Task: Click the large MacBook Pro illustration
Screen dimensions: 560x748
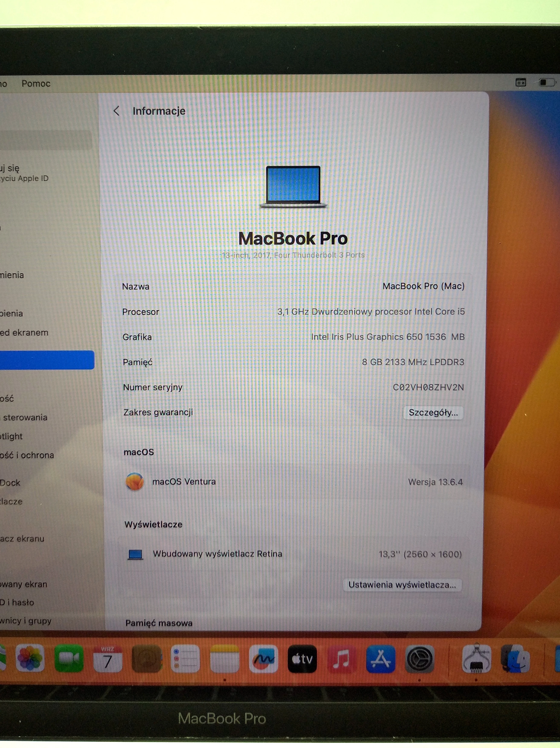Action: pyautogui.click(x=293, y=187)
